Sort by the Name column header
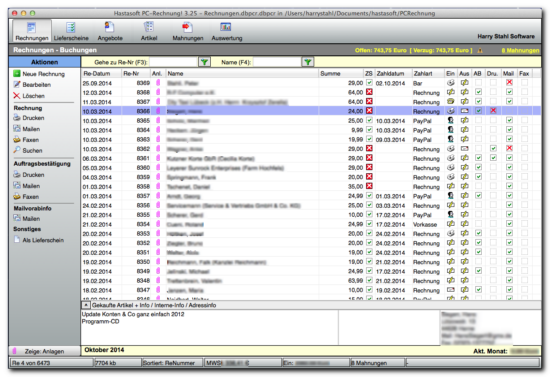 (x=242, y=73)
